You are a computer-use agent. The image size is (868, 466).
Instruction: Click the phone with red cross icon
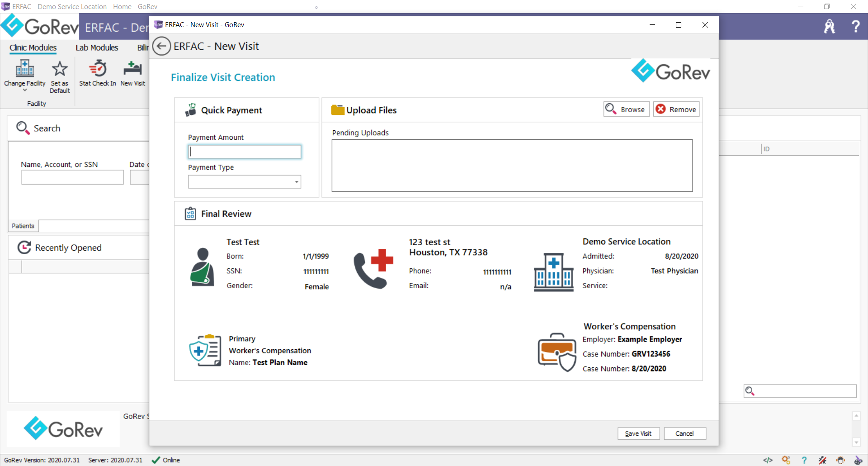coord(373,269)
